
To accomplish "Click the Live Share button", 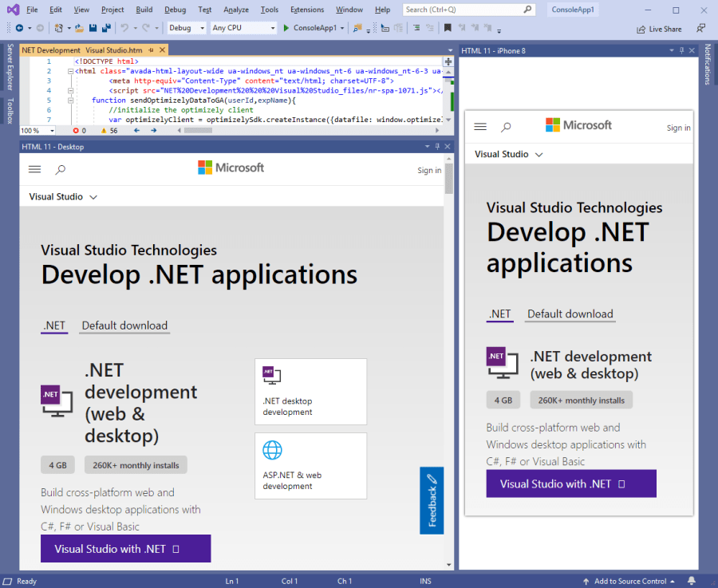I will [659, 29].
